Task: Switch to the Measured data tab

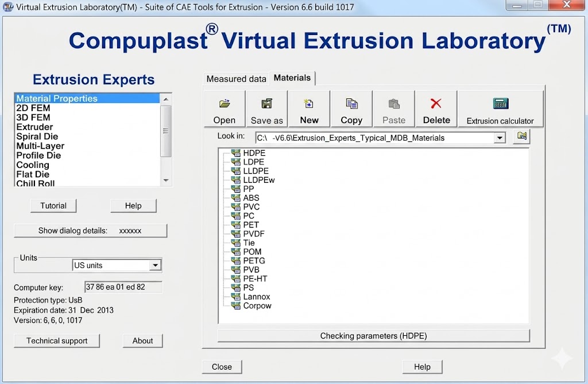Action: click(x=236, y=79)
